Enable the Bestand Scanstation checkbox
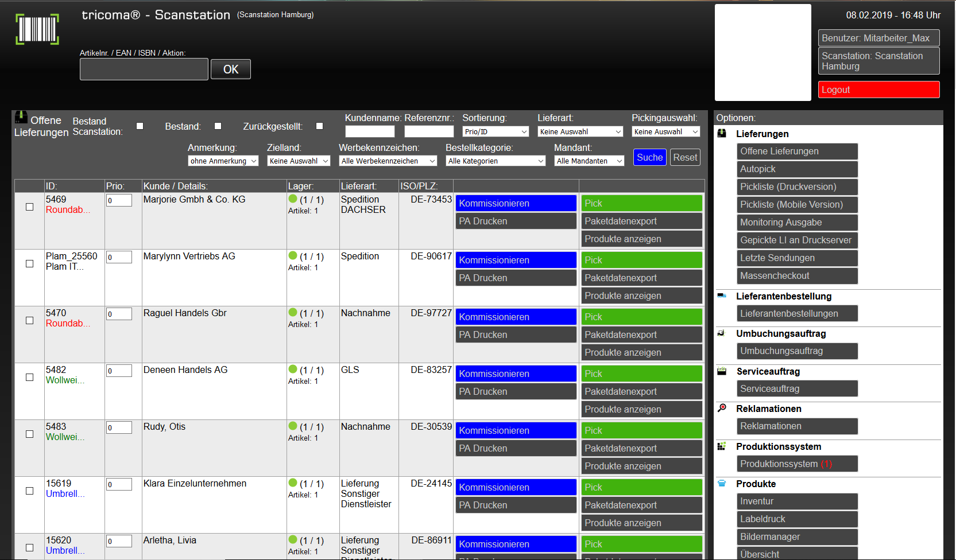 tap(140, 126)
